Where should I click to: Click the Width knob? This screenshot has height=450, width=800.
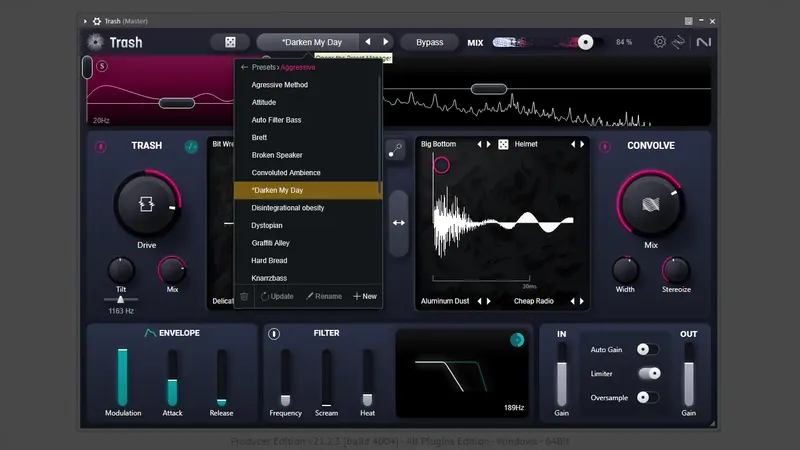(x=625, y=270)
